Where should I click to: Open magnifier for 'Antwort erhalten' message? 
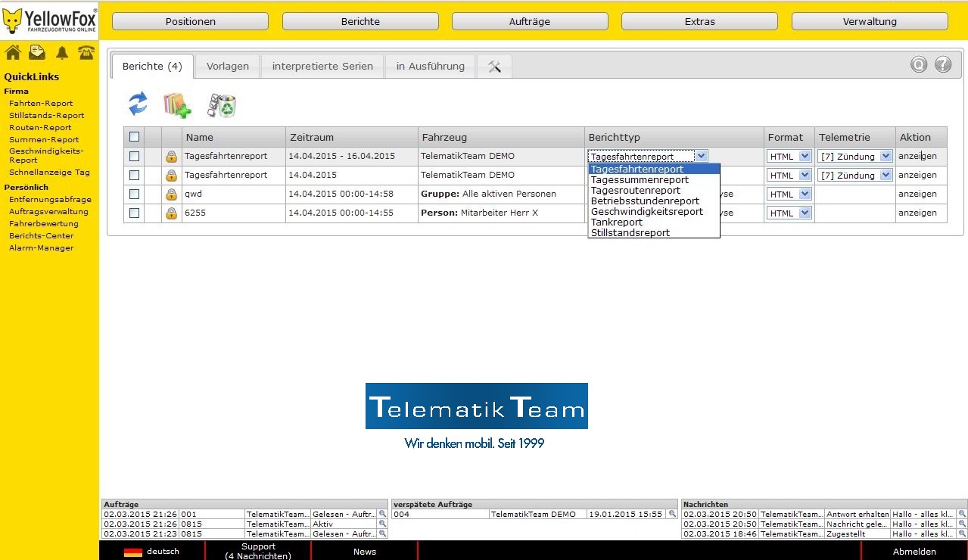coord(962,514)
